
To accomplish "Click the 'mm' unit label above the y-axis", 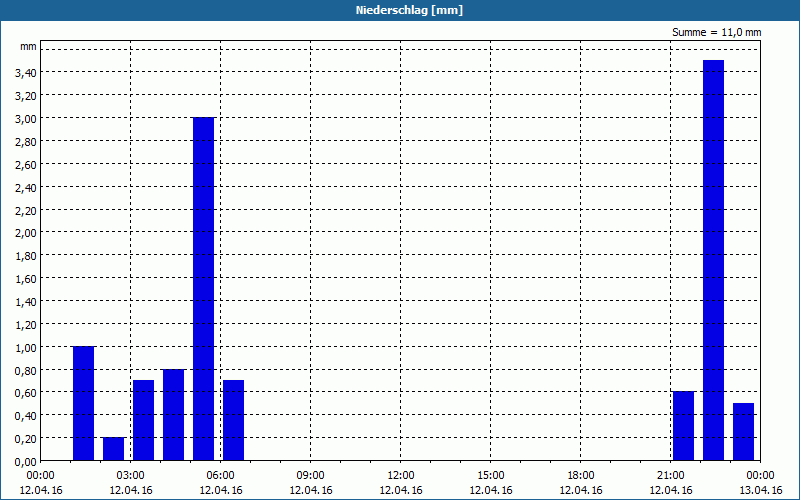I will pyautogui.click(x=28, y=46).
